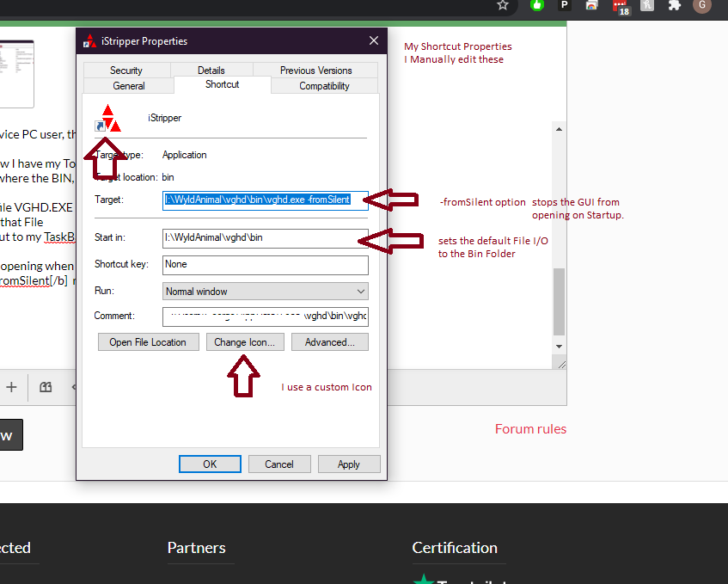
Task: Click the Partners footer heading
Action: (x=196, y=548)
